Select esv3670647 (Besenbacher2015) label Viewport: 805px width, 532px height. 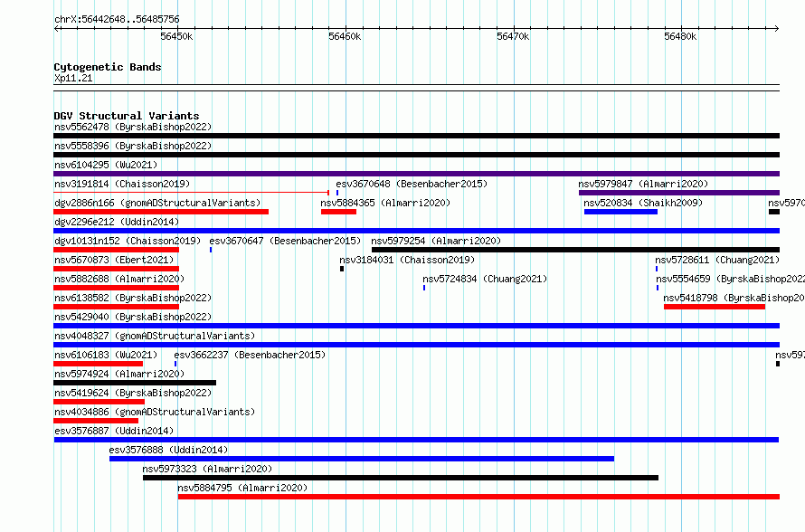[x=285, y=241]
